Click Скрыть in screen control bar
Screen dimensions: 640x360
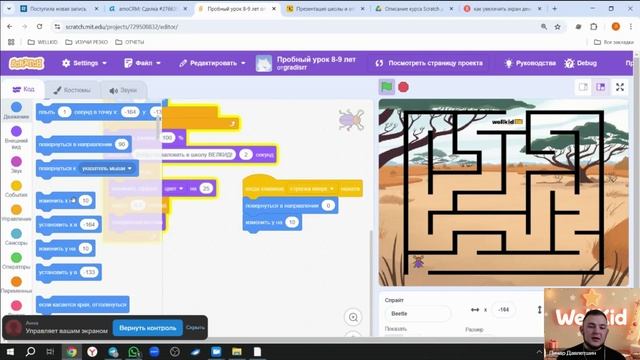click(195, 327)
